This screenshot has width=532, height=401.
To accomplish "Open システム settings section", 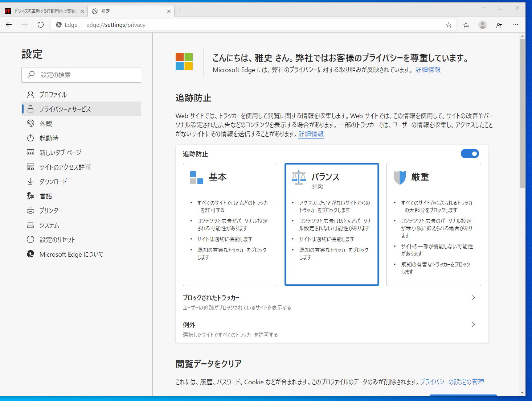I will (81, 225).
